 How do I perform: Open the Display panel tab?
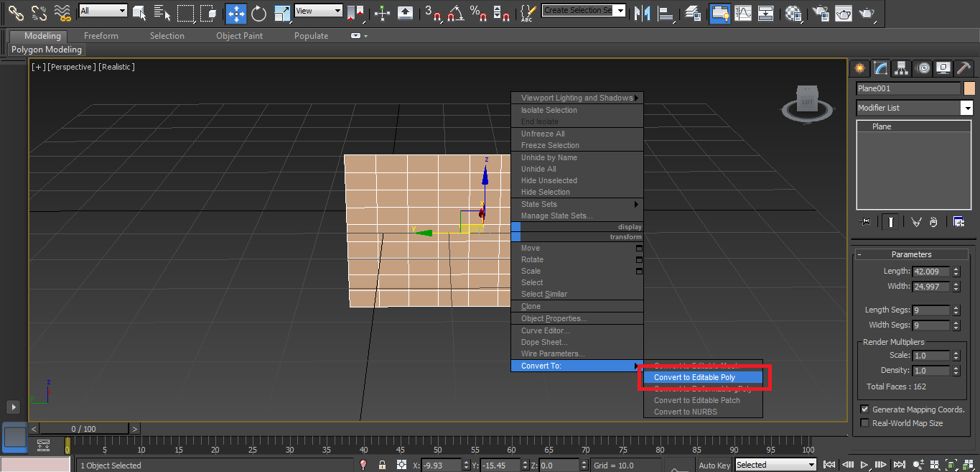pyautogui.click(x=943, y=68)
